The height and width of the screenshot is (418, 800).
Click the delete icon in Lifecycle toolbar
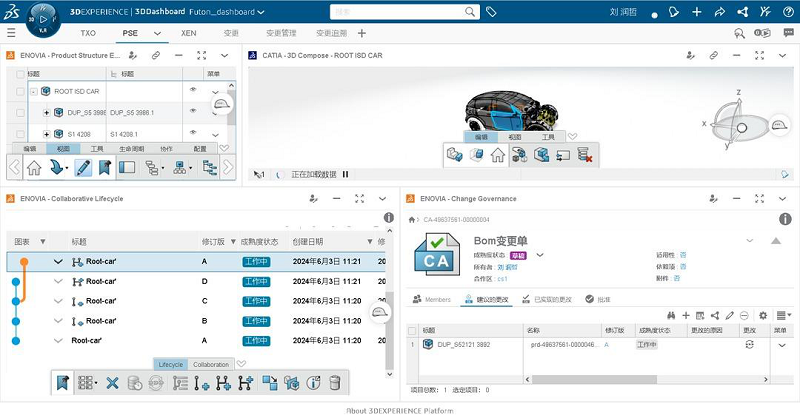click(x=112, y=382)
